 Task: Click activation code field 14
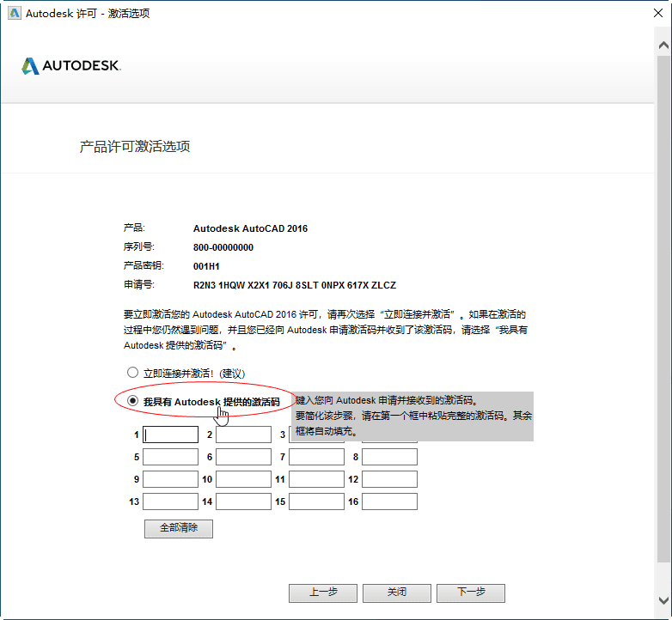tap(243, 501)
